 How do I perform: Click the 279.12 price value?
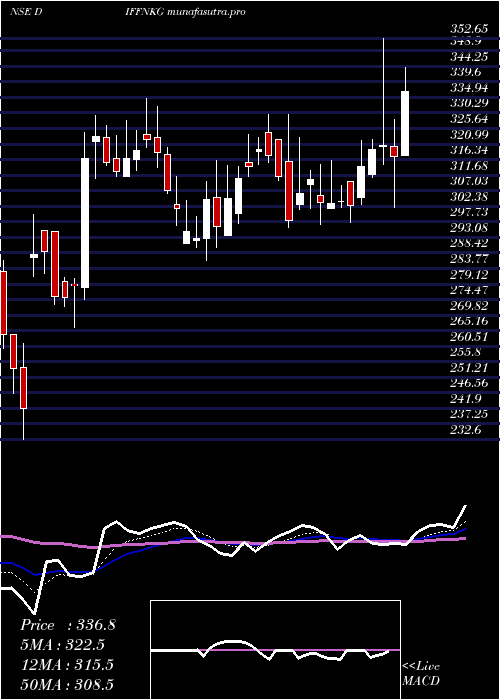pos(469,275)
